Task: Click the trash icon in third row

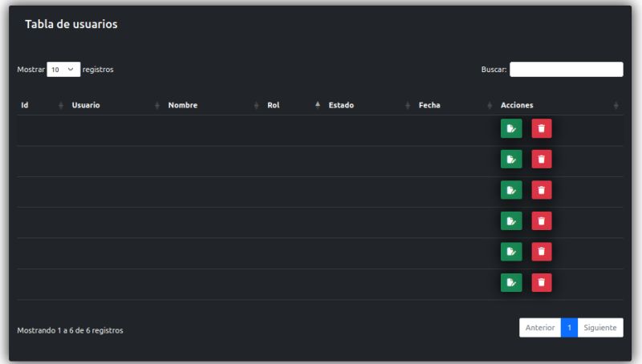Action: point(541,190)
